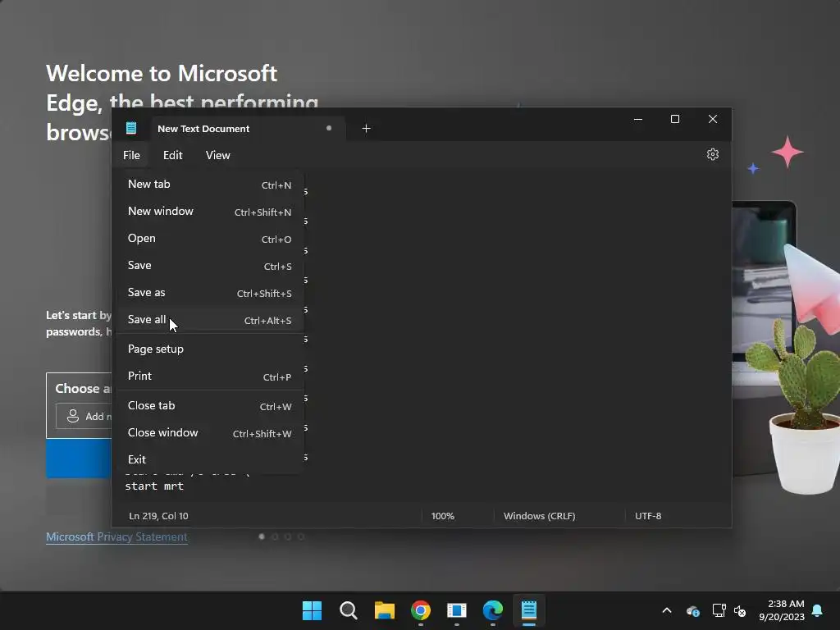Add a new tab with the plus button

point(366,129)
